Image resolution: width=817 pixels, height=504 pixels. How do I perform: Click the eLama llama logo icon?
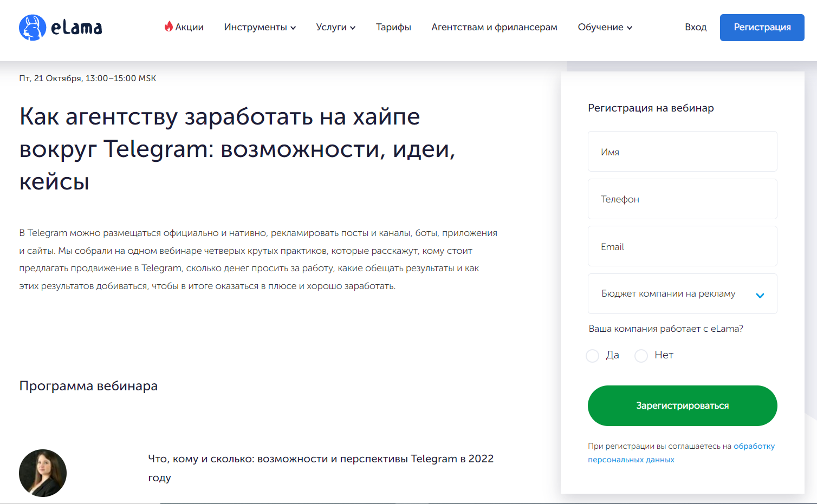(33, 28)
